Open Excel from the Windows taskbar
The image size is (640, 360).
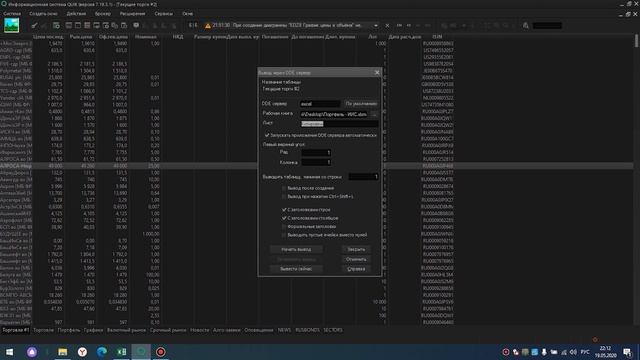121,352
